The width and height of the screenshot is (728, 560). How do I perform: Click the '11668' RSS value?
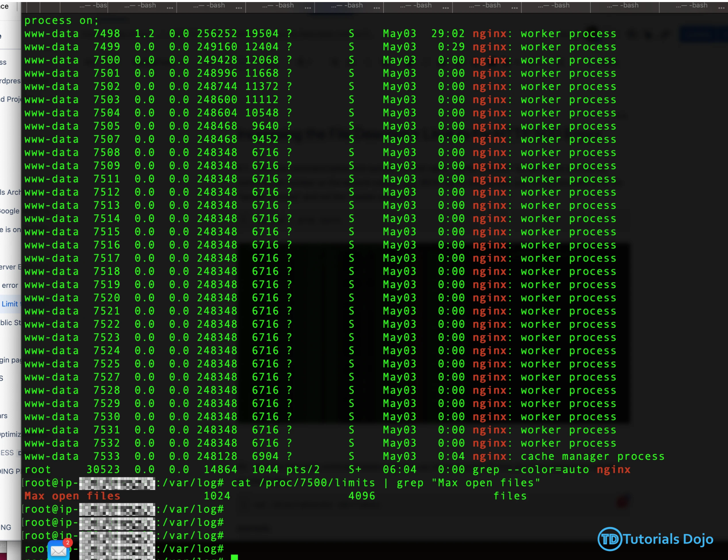262,73
